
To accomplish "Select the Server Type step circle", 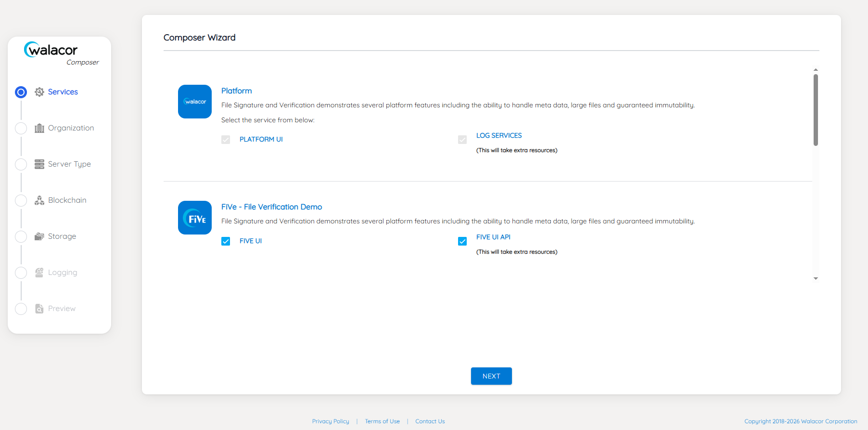I will (x=21, y=164).
